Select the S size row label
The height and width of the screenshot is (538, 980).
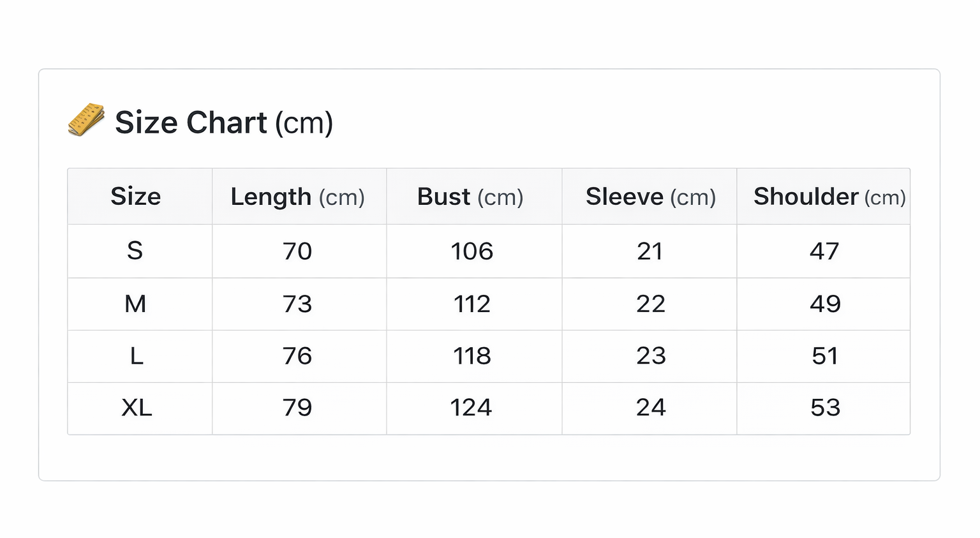point(135,251)
